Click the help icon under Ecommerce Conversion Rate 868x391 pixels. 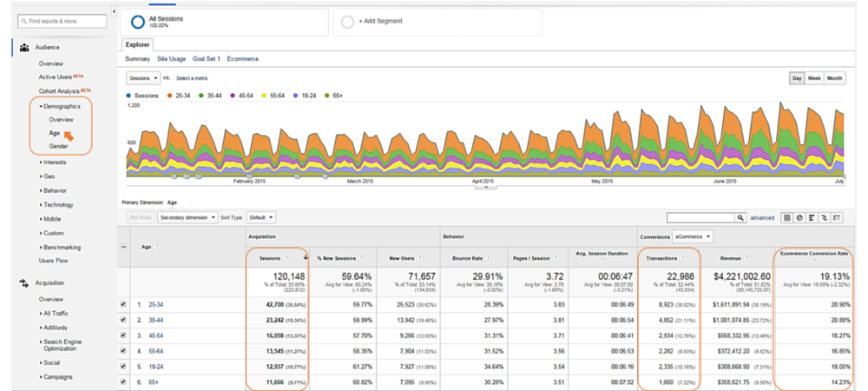[x=815, y=261]
